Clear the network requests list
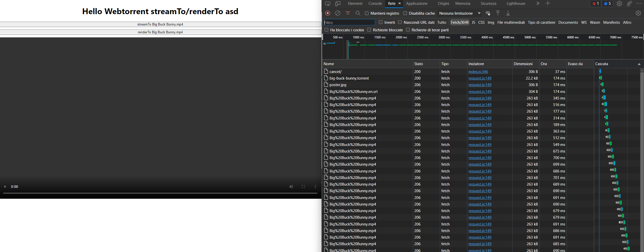Screen dimensions: 644x252 (337, 13)
